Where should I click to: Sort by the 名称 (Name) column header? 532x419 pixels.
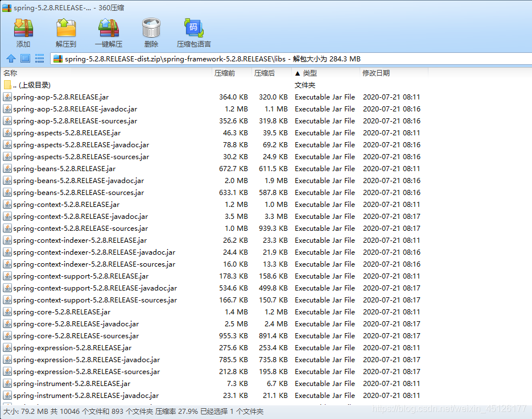point(106,73)
